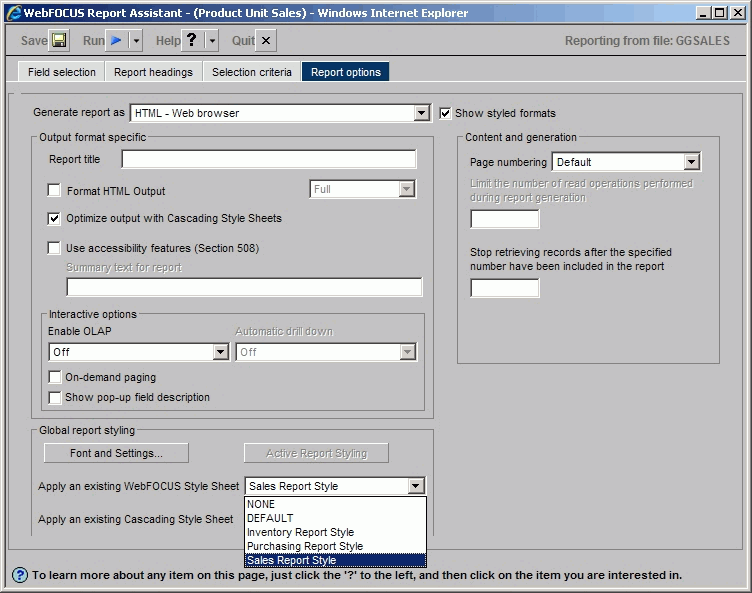Choose Purchasing Report Style from the list
The image size is (752, 593).
tap(335, 546)
